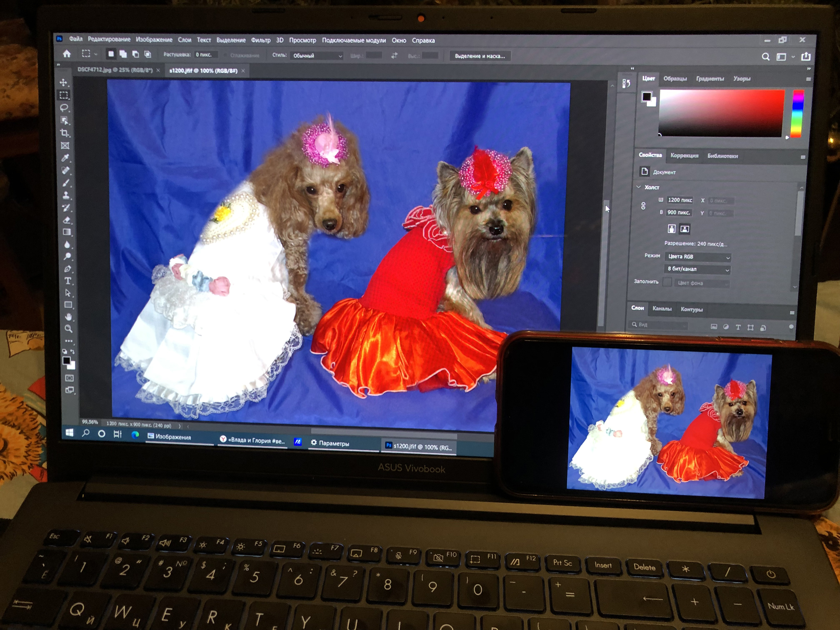Open Параметры in the Windows taskbar

click(330, 443)
